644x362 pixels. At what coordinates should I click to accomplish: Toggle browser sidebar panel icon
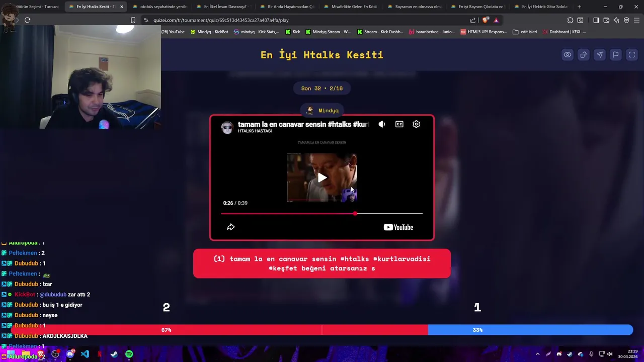tap(596, 20)
